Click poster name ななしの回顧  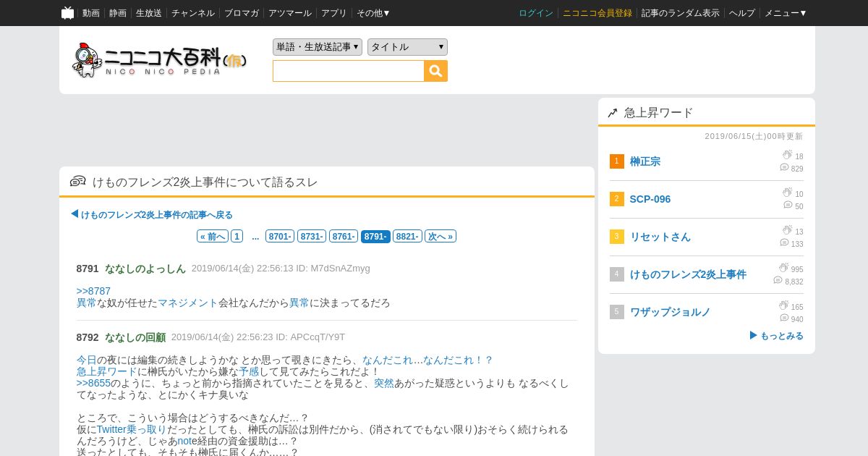[135, 337]
